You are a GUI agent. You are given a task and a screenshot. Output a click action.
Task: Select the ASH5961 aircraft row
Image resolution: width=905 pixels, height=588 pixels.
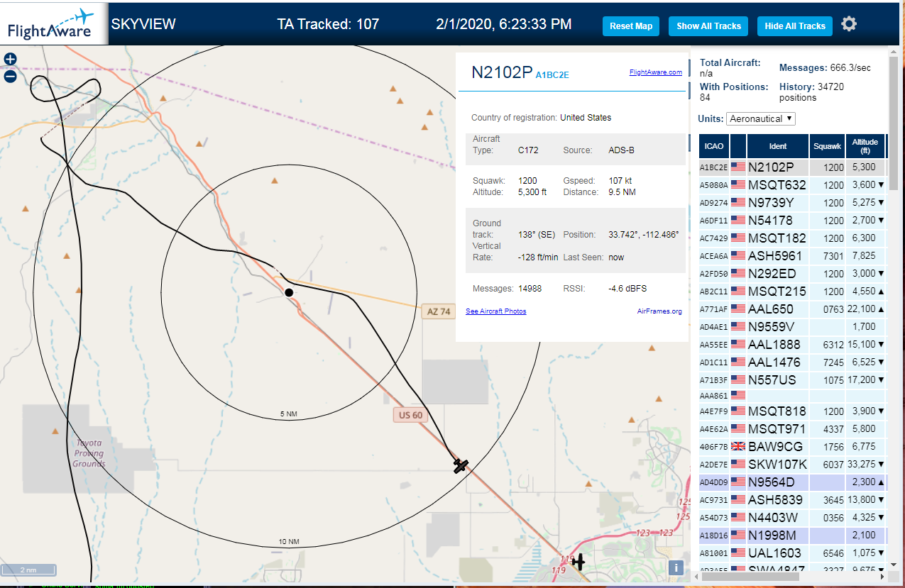792,256
